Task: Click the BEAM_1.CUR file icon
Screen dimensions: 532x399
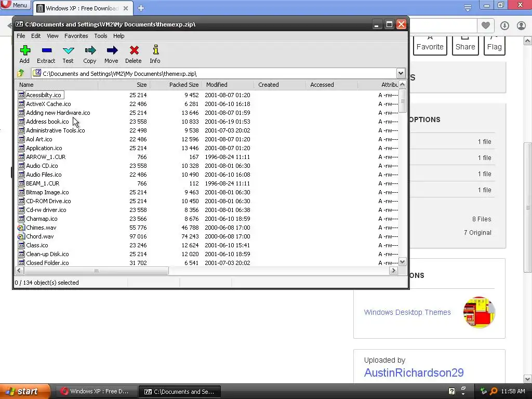Action: (21, 183)
